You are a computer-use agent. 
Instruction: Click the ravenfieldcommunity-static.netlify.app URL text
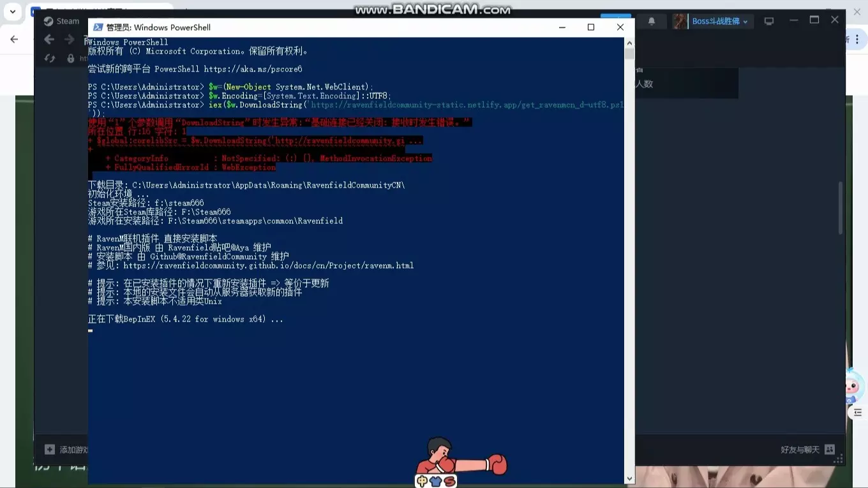coord(467,105)
